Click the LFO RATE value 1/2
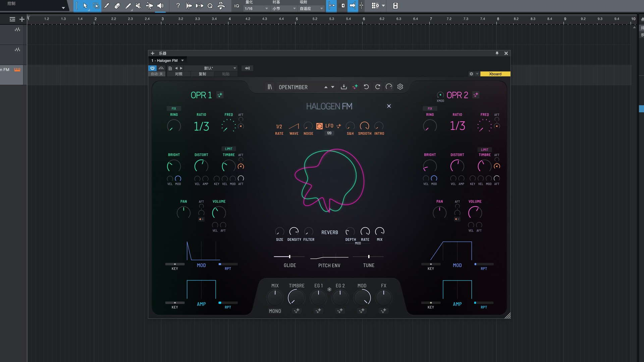Viewport: 644px width, 362px height. [279, 126]
